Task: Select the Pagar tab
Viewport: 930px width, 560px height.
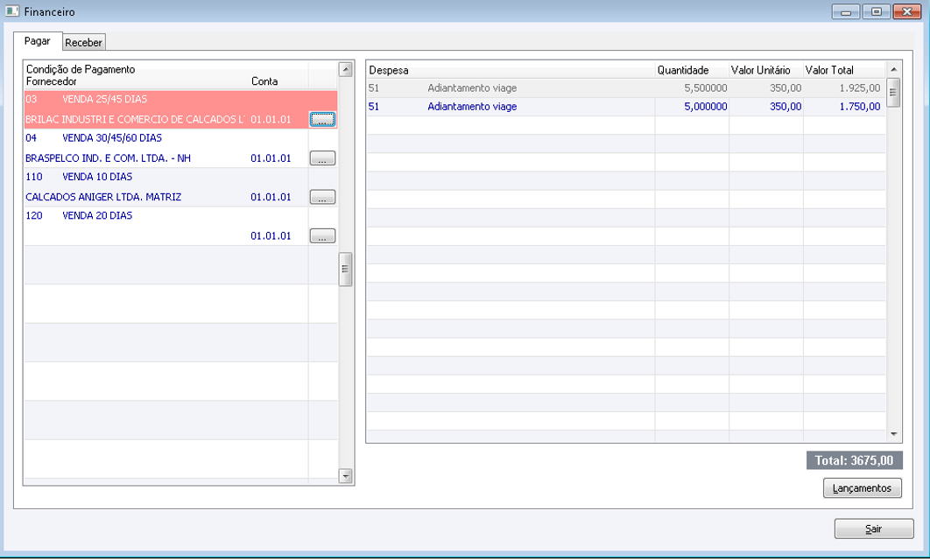Action: (x=38, y=41)
